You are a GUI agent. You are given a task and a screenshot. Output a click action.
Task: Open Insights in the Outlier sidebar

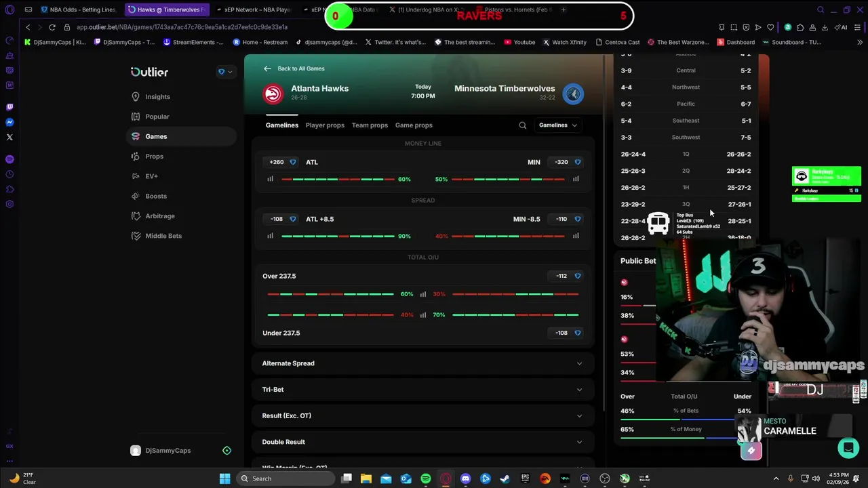click(157, 97)
